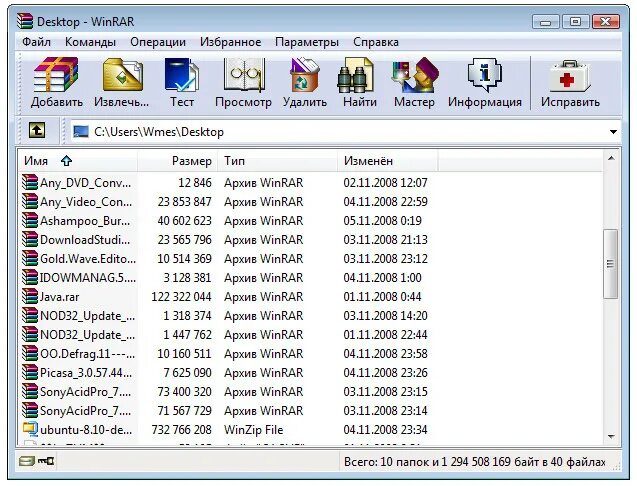Click the file list scroll up arrow

point(611,158)
